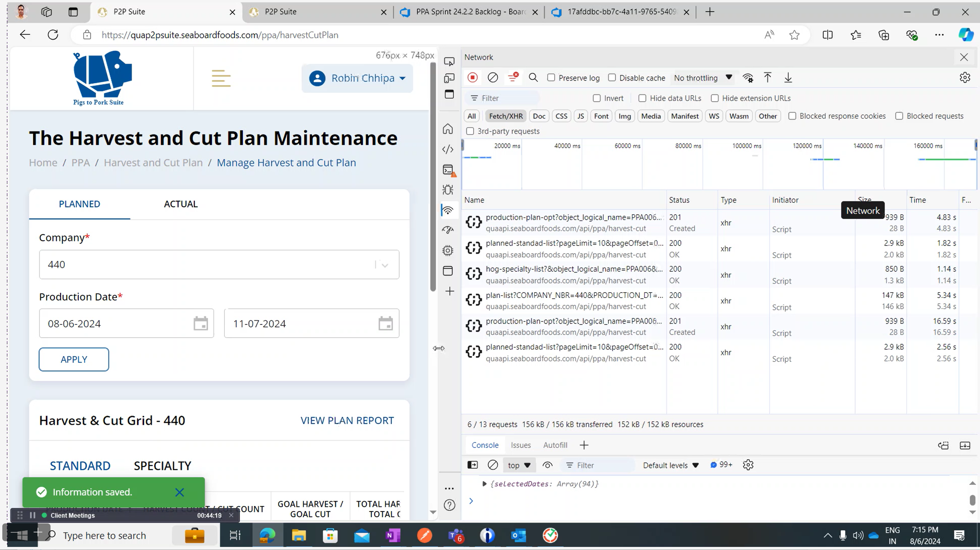This screenshot has width=980, height=550.
Task: Expand the selectedDates console object
Action: pyautogui.click(x=484, y=484)
